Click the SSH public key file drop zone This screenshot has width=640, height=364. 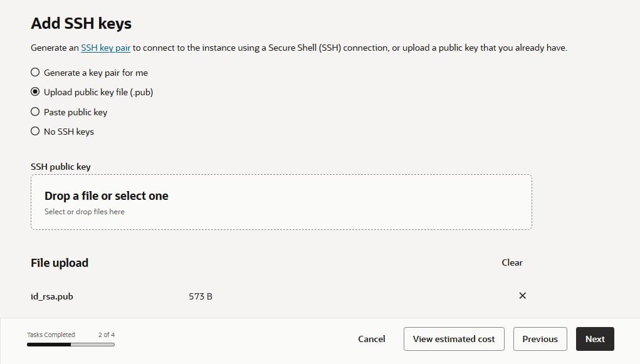tap(281, 202)
